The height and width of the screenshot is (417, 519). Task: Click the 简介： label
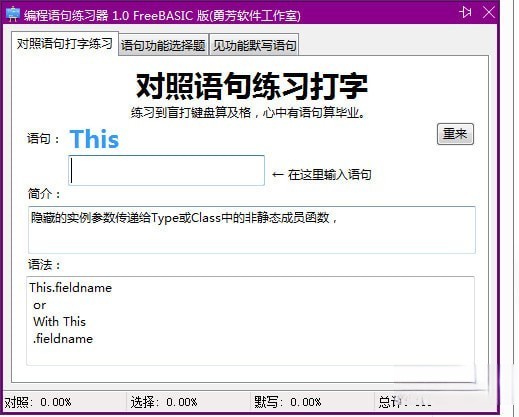tap(44, 193)
